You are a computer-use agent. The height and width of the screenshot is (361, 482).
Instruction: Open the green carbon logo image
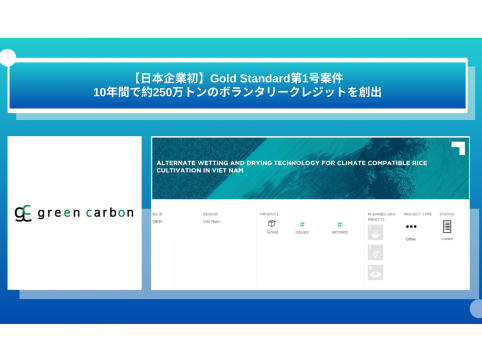click(x=74, y=213)
